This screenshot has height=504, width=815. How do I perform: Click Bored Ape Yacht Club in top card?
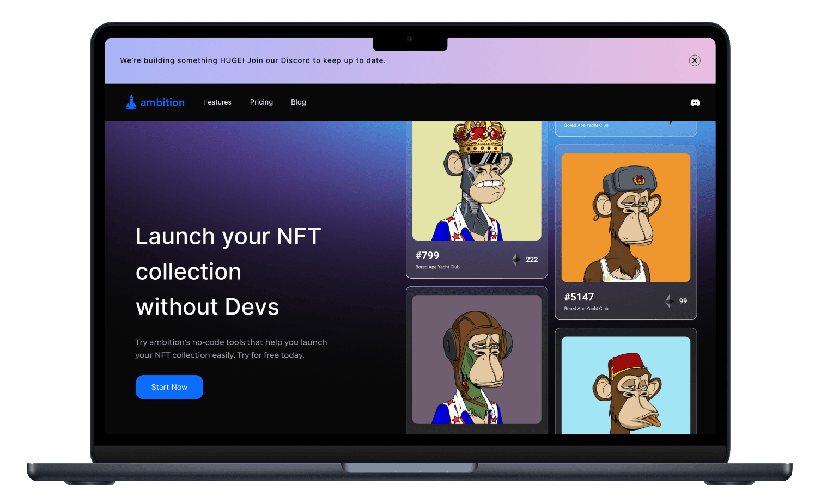[586, 125]
